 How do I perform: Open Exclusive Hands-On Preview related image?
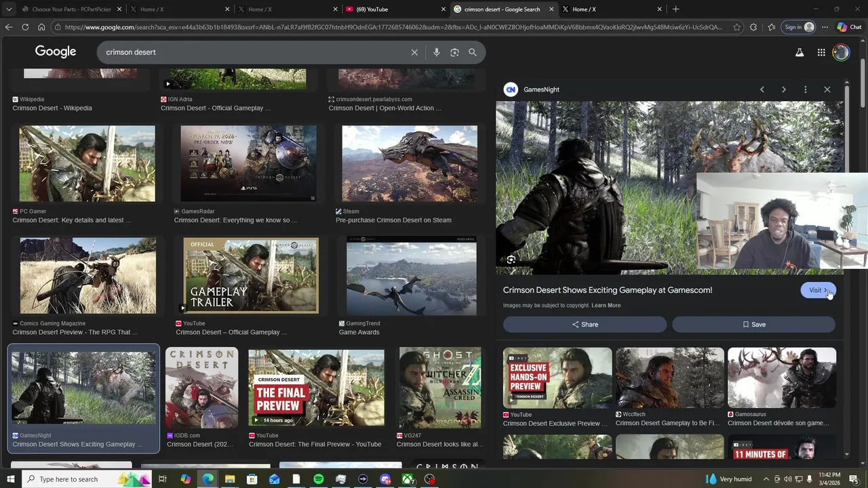pos(557,378)
